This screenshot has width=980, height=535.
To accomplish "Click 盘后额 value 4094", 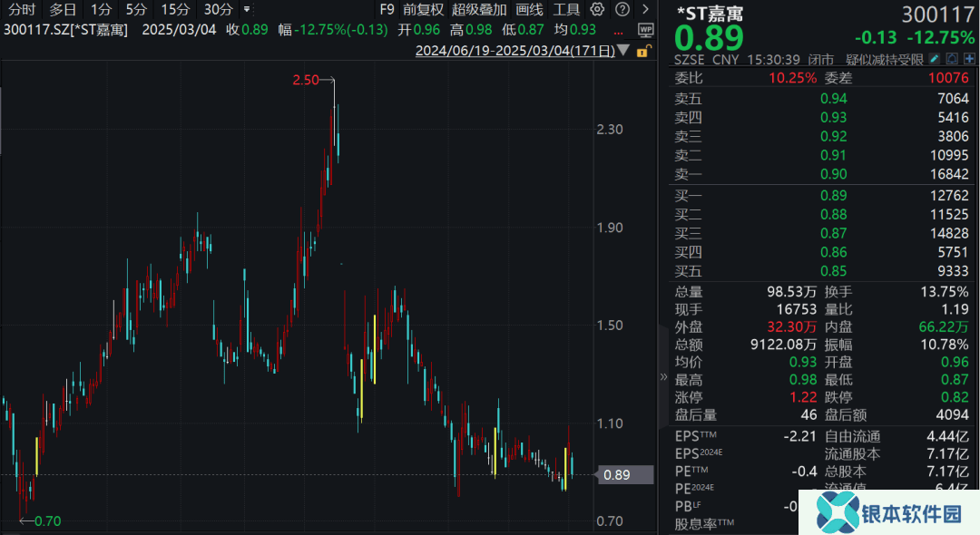I will coord(952,415).
